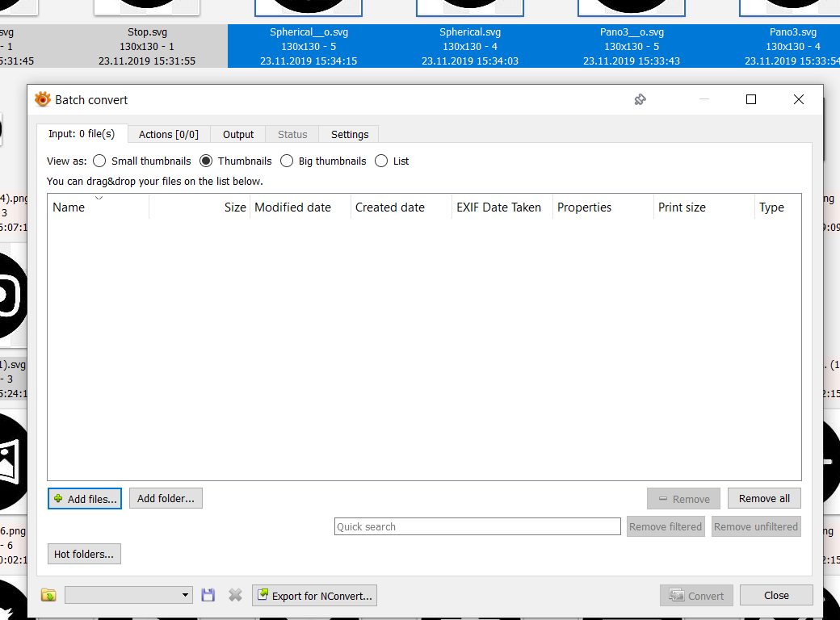The height and width of the screenshot is (620, 840).
Task: Open the script preset dropdown
Action: (x=128, y=595)
